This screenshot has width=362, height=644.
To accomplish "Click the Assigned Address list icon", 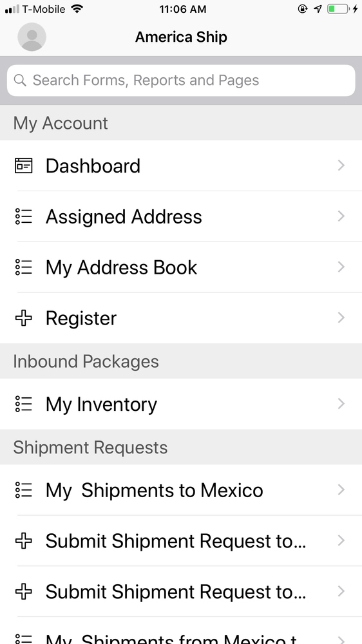I will (x=23, y=216).
